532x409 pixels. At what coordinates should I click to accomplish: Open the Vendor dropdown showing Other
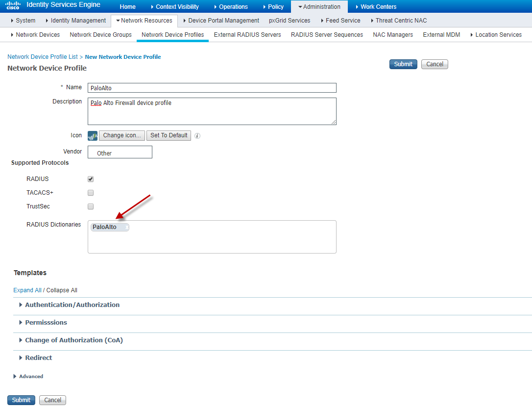120,152
